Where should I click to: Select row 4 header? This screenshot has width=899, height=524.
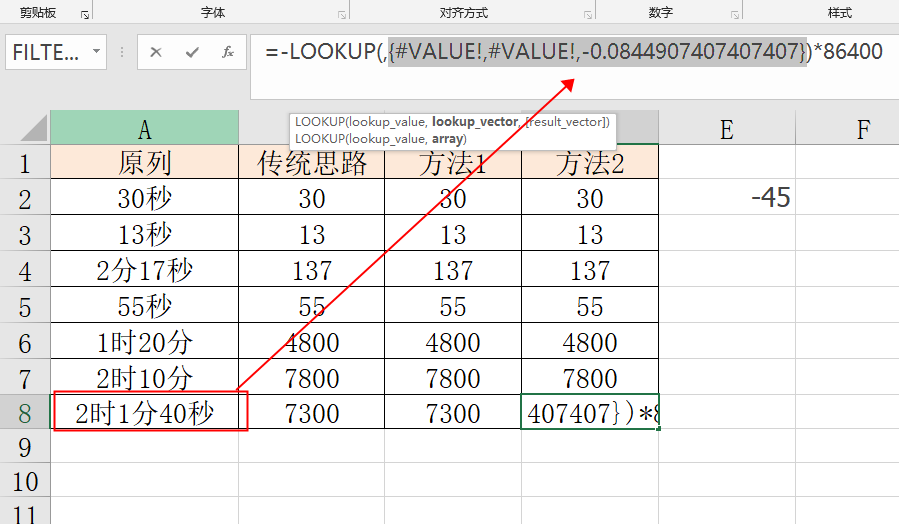(x=25, y=270)
